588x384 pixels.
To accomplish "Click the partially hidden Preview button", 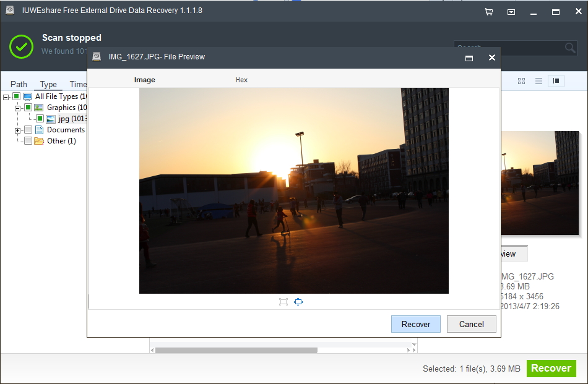I will [x=514, y=254].
